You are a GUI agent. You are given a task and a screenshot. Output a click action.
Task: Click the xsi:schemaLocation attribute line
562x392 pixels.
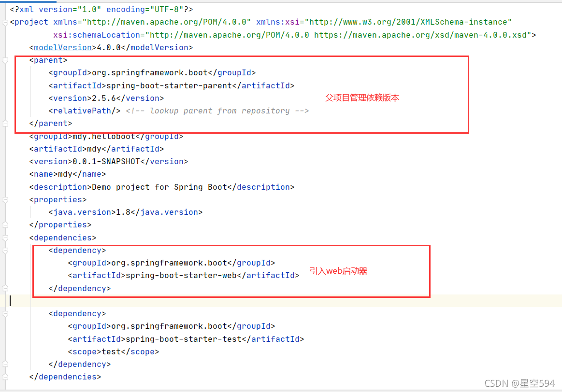point(295,35)
